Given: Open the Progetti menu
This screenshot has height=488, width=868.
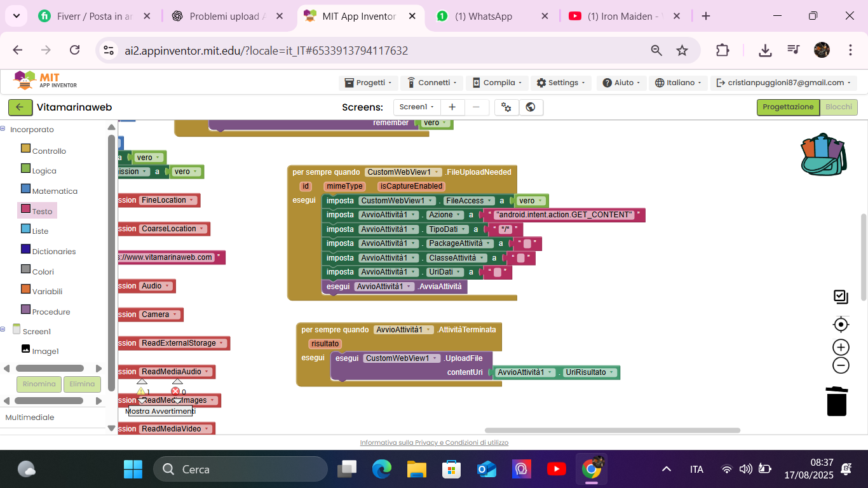Looking at the screenshot, I should tap(368, 83).
